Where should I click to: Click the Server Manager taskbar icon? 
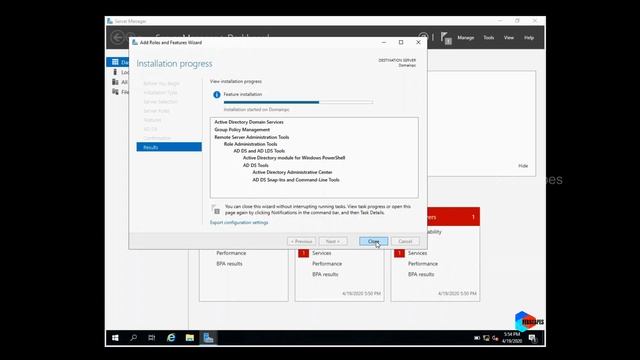click(x=209, y=338)
